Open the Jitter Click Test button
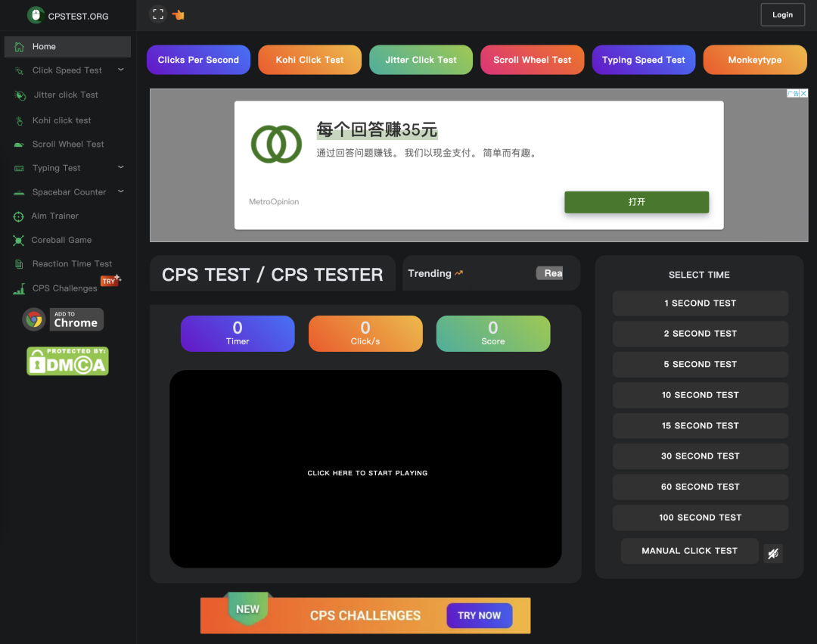Screen dimensions: 817x644 click(x=421, y=60)
